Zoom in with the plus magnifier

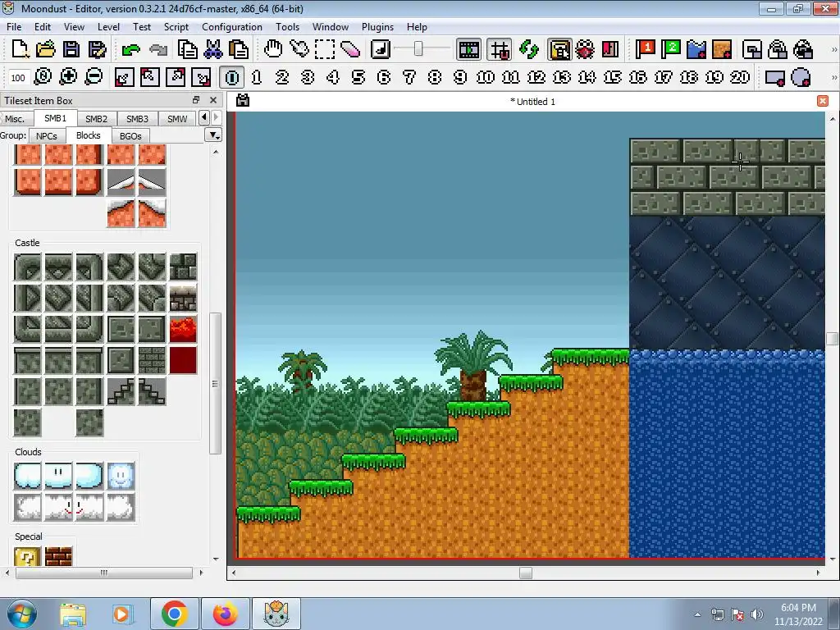click(68, 77)
